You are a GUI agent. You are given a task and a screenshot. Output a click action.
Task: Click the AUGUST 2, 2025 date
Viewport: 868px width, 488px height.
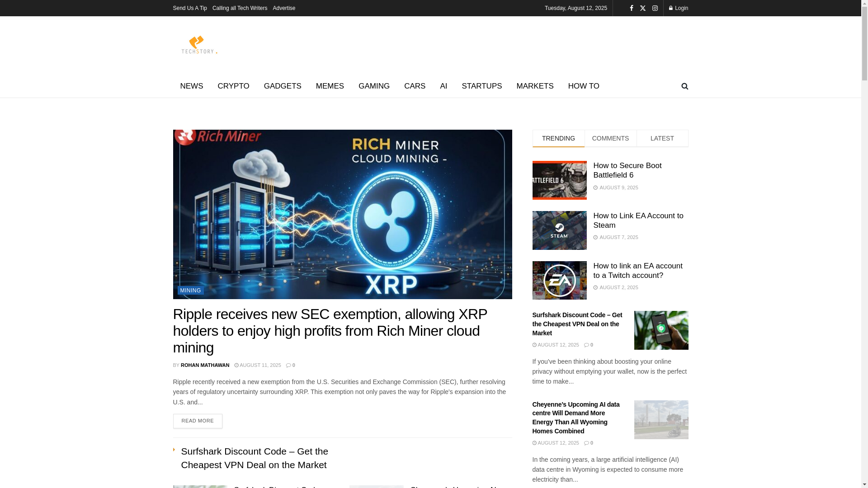point(616,287)
